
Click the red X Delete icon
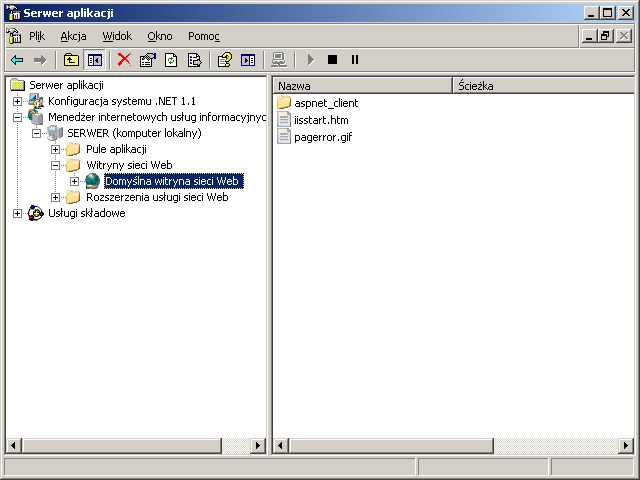pos(124,60)
